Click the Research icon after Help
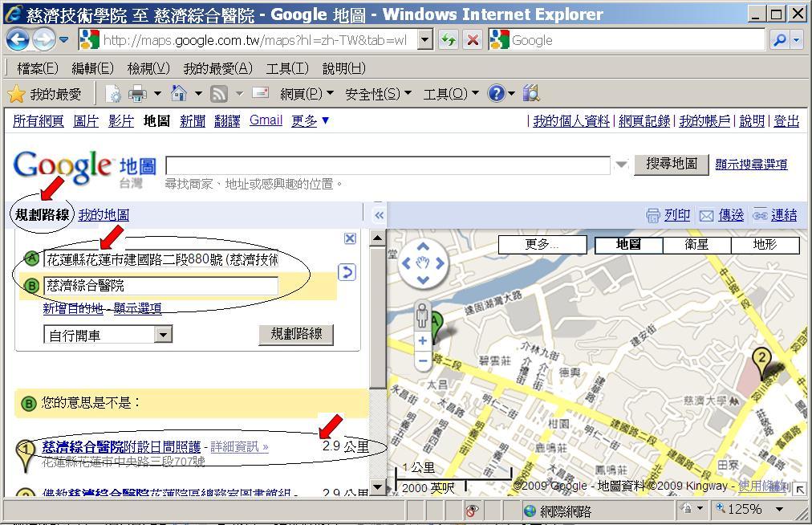The image size is (812, 525). [531, 93]
